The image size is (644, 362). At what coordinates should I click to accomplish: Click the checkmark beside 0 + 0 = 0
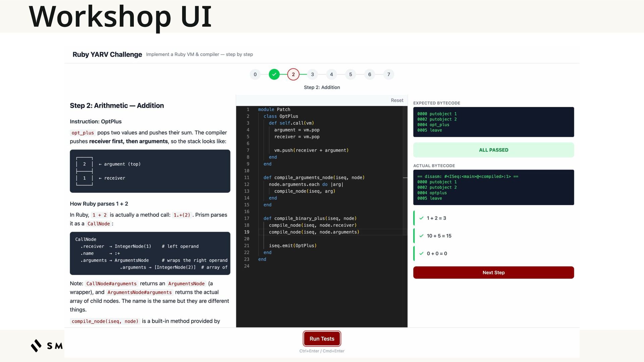421,254
